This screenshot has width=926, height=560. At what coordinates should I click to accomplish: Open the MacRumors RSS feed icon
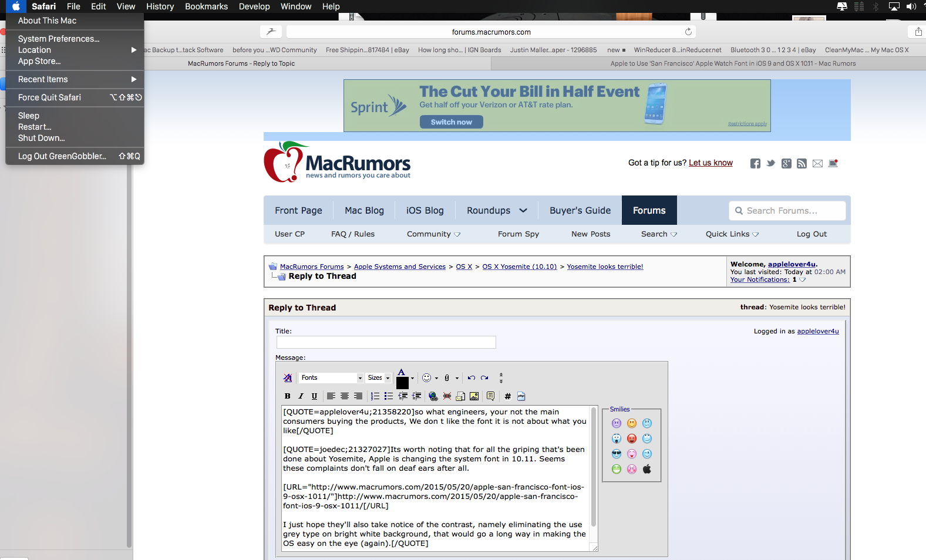pos(802,163)
